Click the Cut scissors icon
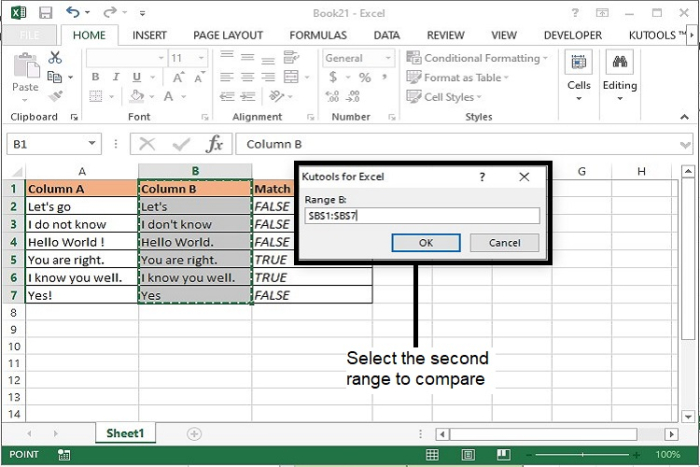 pyautogui.click(x=55, y=58)
